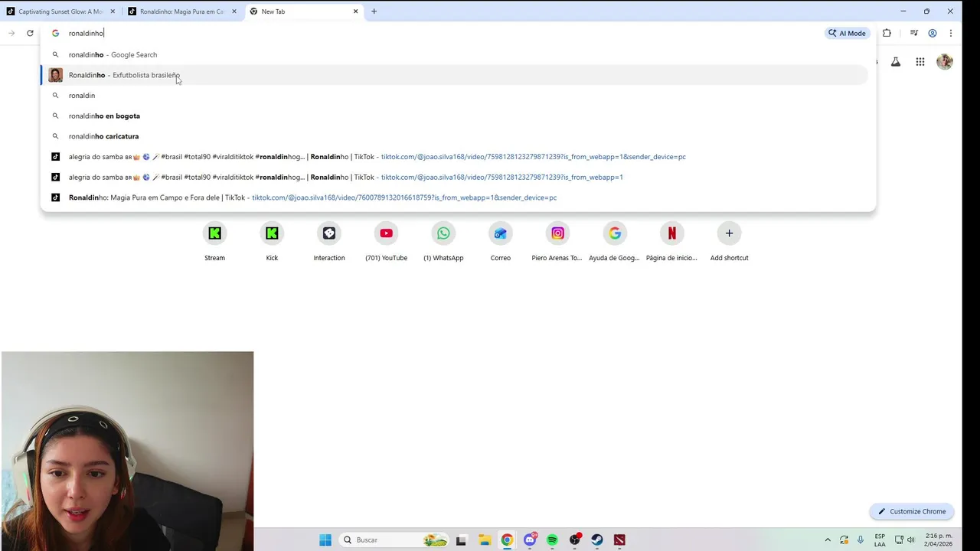Select the ronaldin suggestion
Image resolution: width=980 pixels, height=551 pixels.
[x=454, y=96]
